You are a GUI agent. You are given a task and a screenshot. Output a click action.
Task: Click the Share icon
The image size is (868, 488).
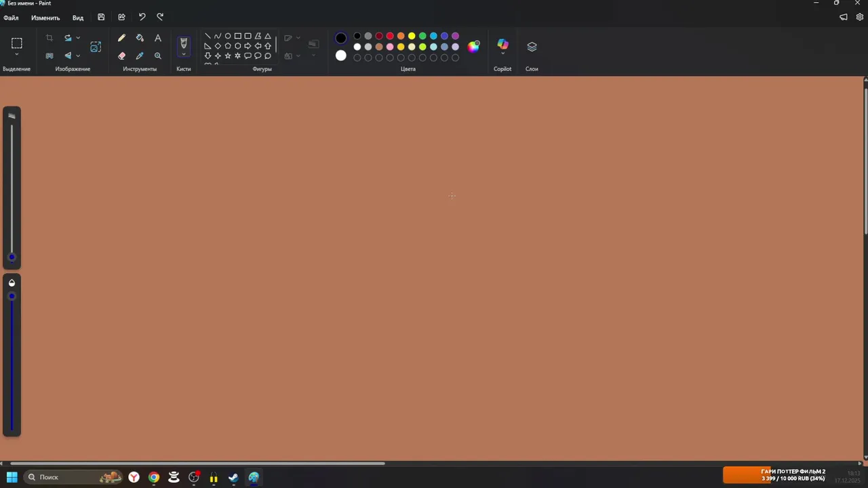coord(121,17)
